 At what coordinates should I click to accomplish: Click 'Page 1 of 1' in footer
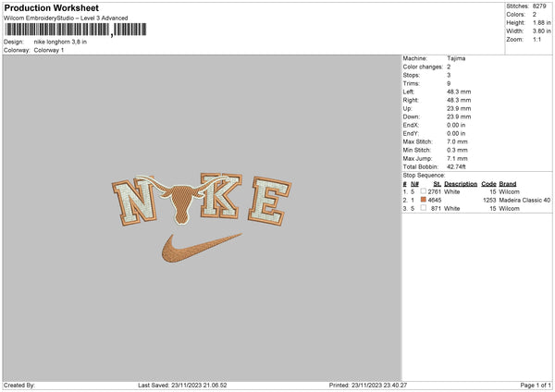coord(536,385)
